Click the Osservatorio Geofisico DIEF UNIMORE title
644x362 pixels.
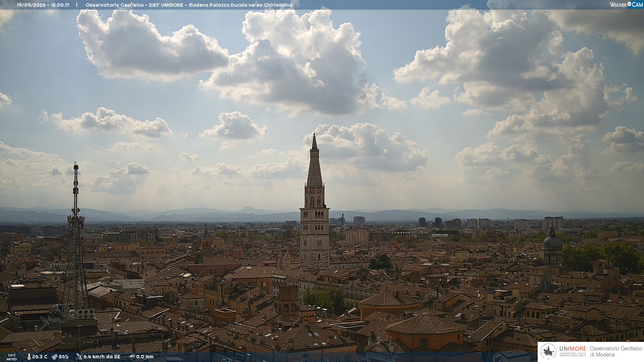(135, 5)
